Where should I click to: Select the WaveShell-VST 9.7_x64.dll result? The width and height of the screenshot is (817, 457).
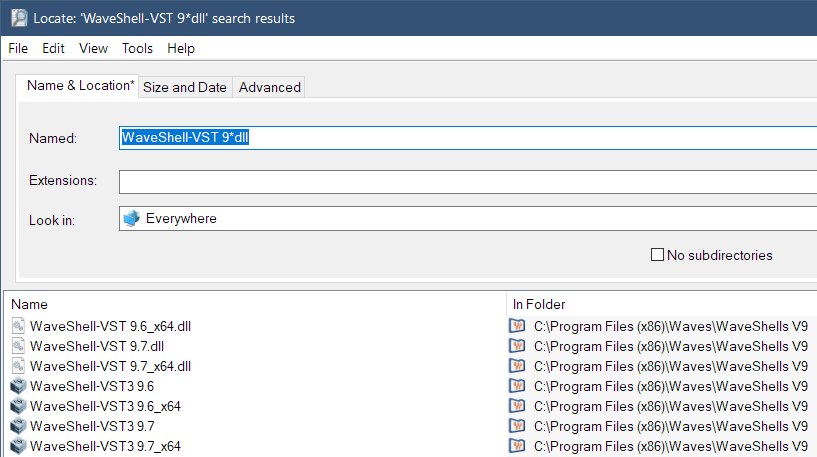pyautogui.click(x=110, y=366)
